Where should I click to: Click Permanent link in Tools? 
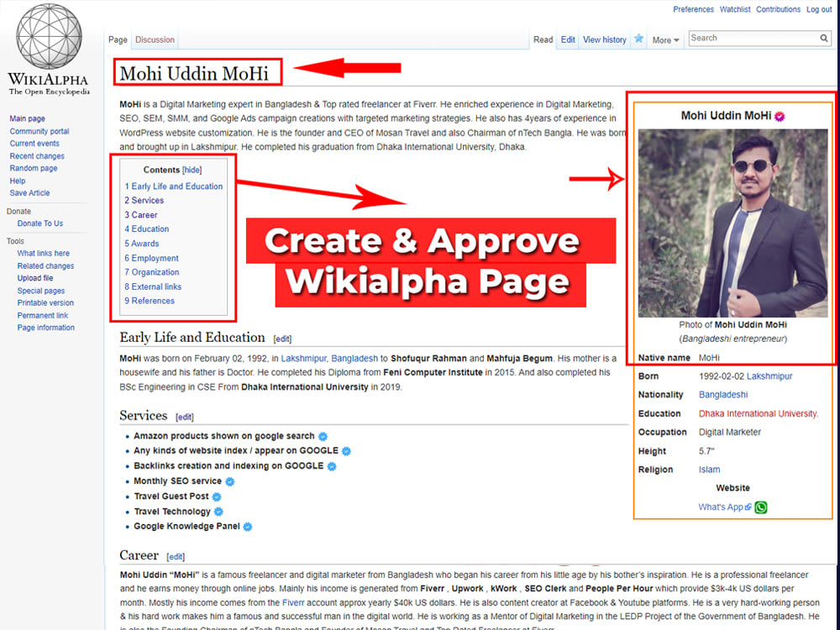(x=42, y=316)
